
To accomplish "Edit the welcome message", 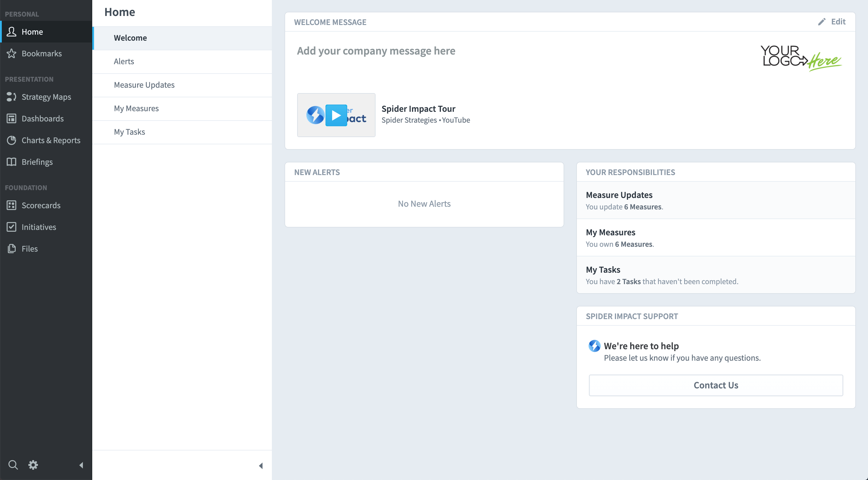I will (832, 22).
